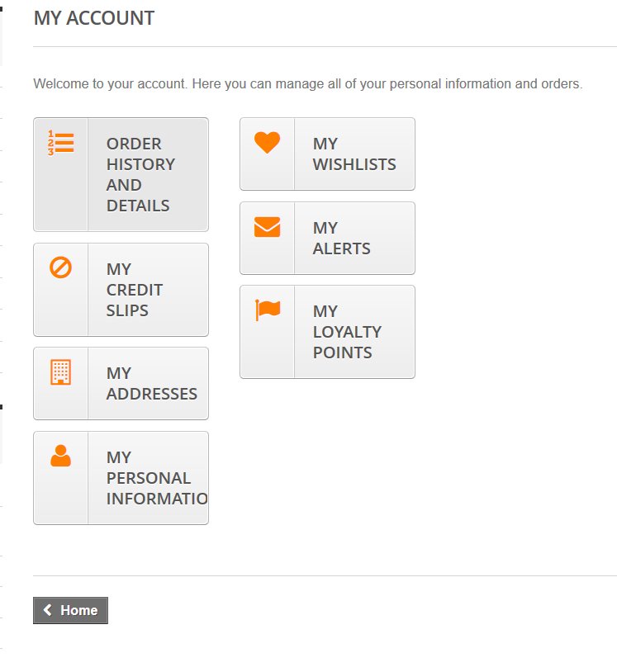Click the building icon for addresses
Viewport: 617px width, 672px height.
point(60,372)
